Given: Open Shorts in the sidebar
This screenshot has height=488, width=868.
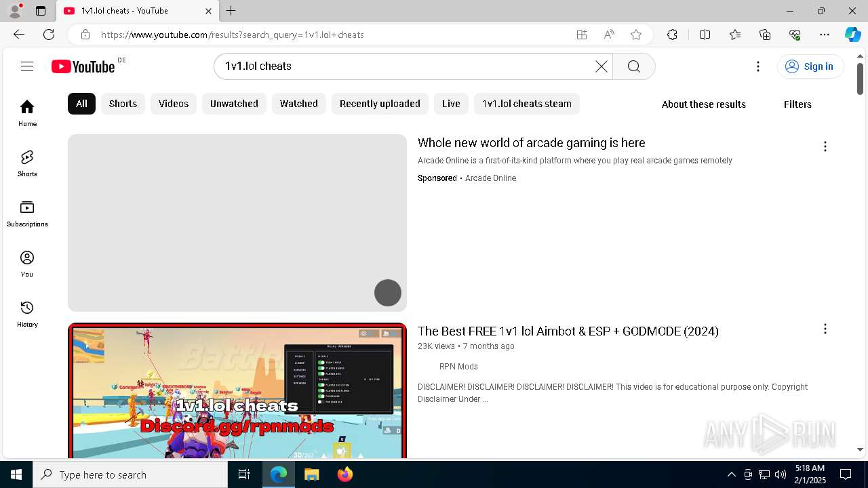Looking at the screenshot, I should (27, 163).
